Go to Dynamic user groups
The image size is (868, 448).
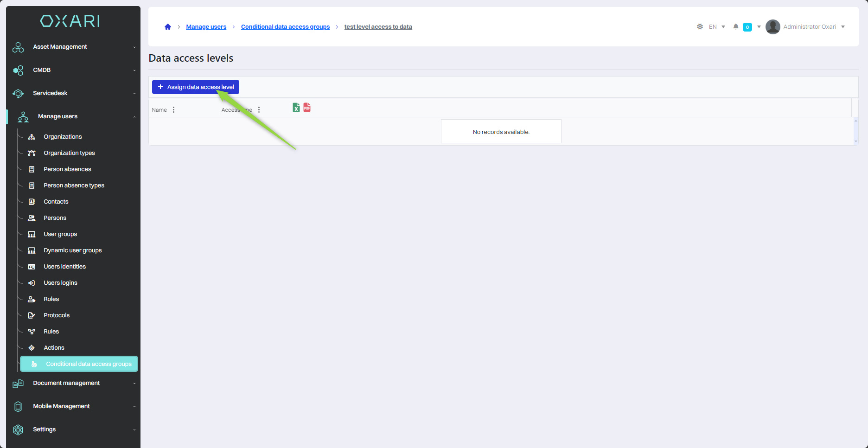click(72, 250)
